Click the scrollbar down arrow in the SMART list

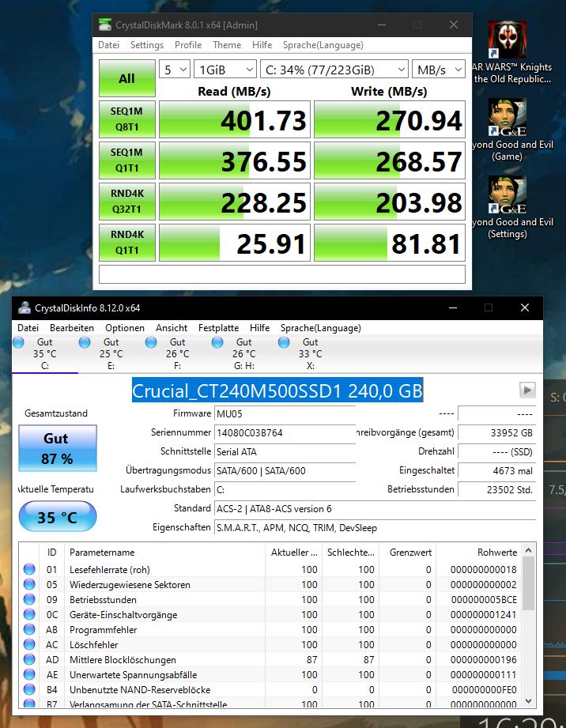tap(528, 700)
